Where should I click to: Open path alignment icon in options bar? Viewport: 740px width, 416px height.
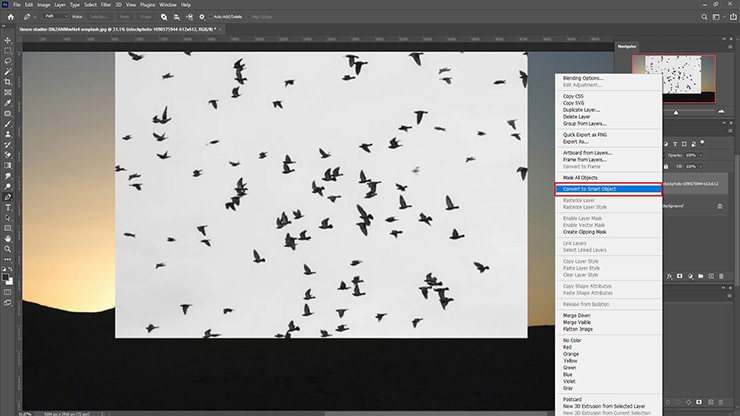pyautogui.click(x=177, y=17)
